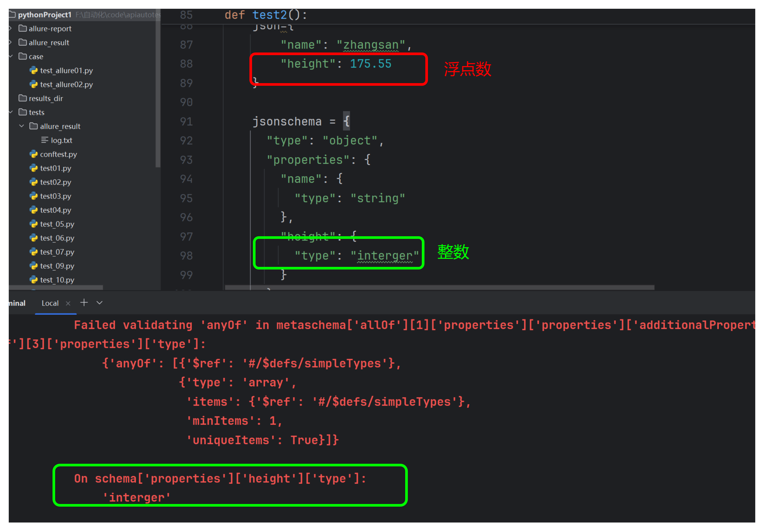Open test_05.py from the project tree
This screenshot has height=532, width=764.
[57, 224]
